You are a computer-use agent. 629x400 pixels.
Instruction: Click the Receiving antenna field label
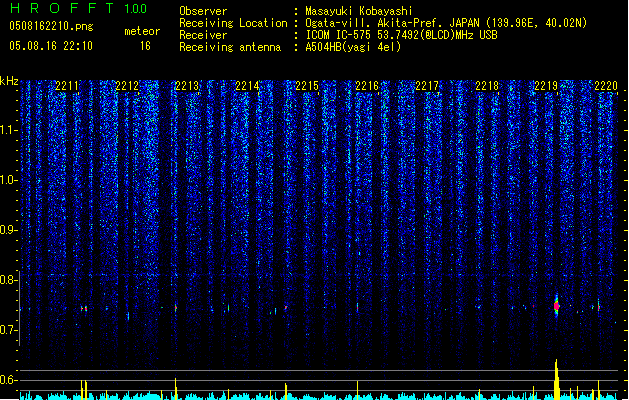coord(230,47)
